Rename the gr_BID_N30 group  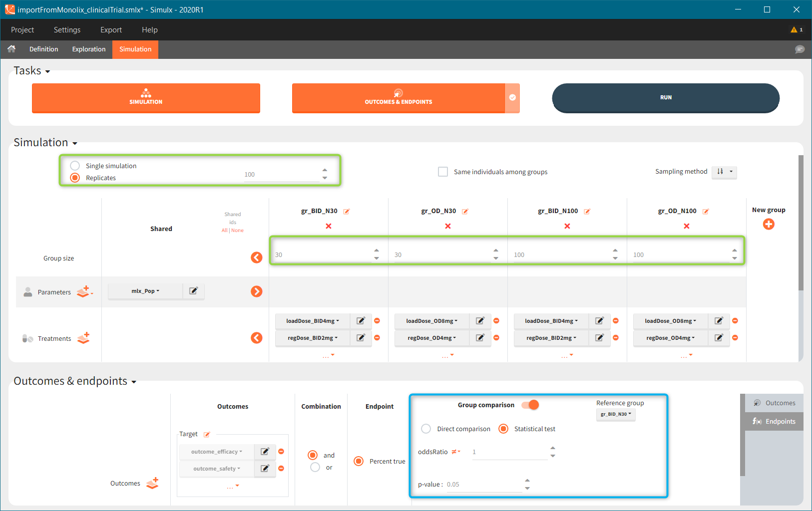coord(347,212)
